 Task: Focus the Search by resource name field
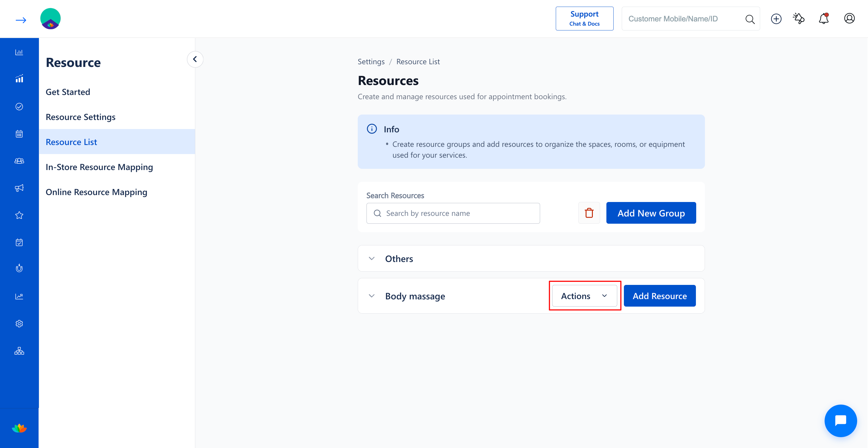(453, 213)
